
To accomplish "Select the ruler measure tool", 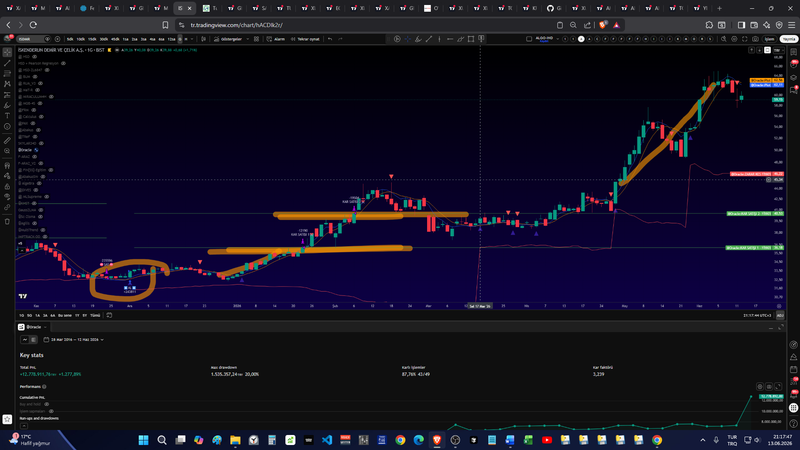I will (x=7, y=140).
